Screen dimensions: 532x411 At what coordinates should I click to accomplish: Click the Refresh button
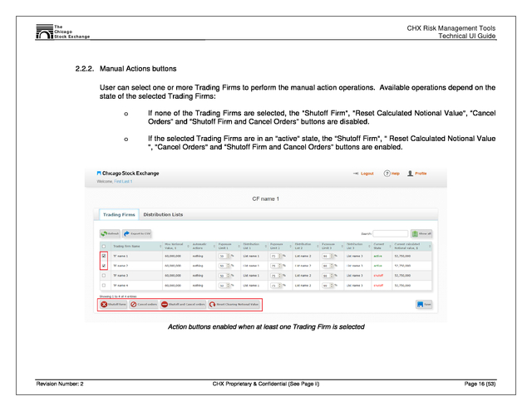tap(110, 233)
